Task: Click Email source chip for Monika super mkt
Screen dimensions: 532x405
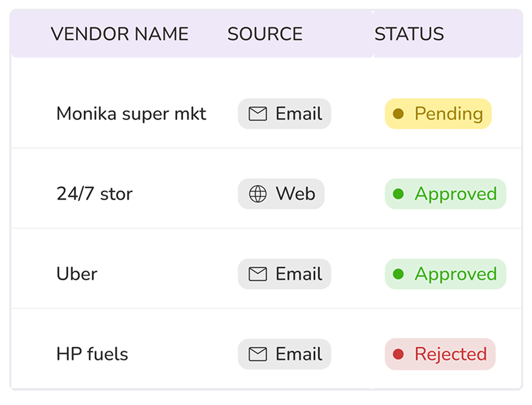Action: tap(284, 114)
